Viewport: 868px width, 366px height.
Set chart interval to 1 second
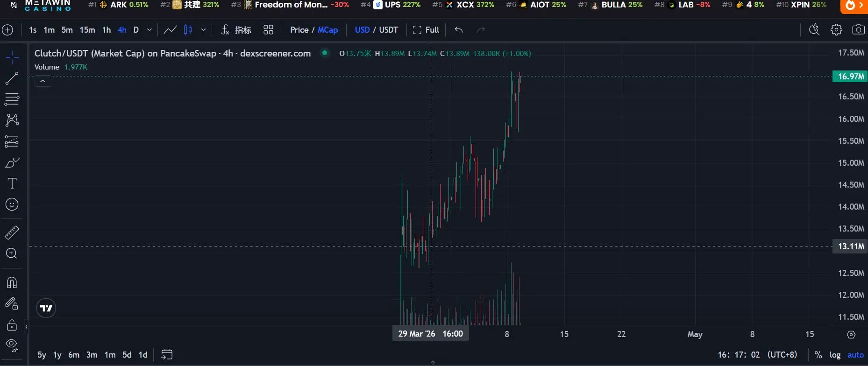pos(33,30)
